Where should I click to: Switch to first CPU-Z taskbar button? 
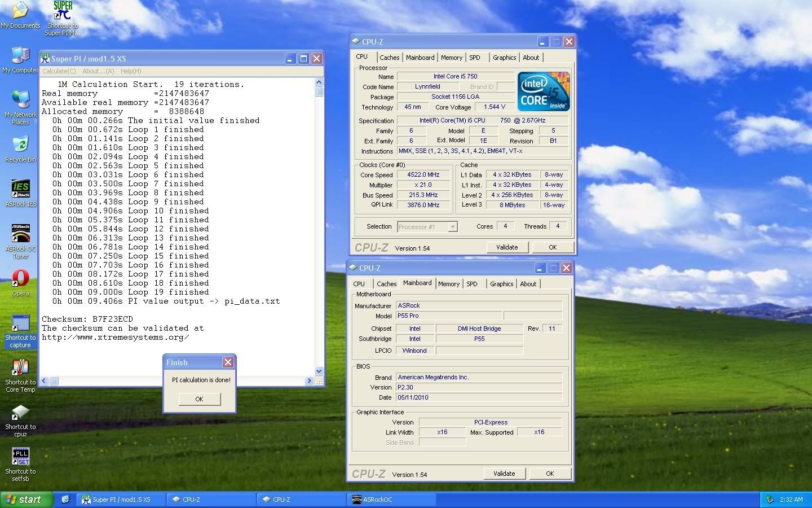pos(211,500)
